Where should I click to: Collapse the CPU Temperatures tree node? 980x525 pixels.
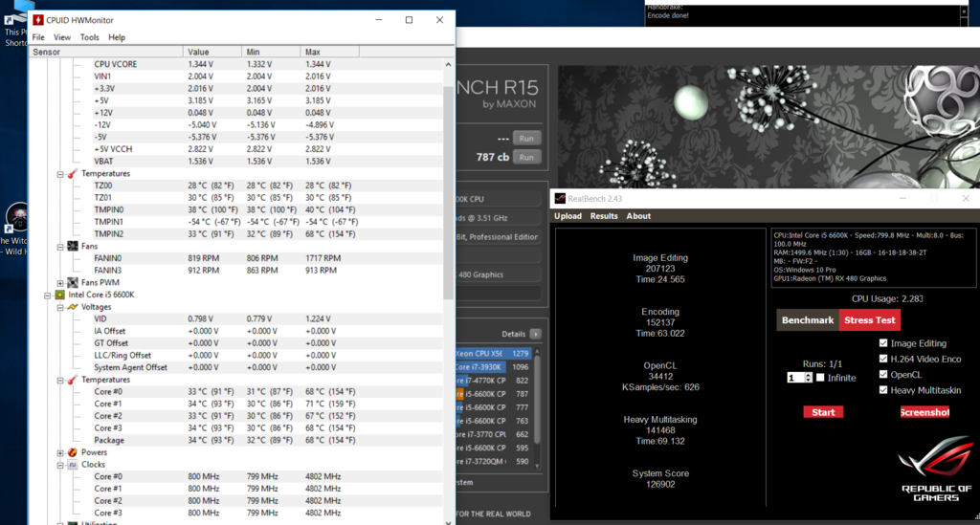click(x=60, y=381)
